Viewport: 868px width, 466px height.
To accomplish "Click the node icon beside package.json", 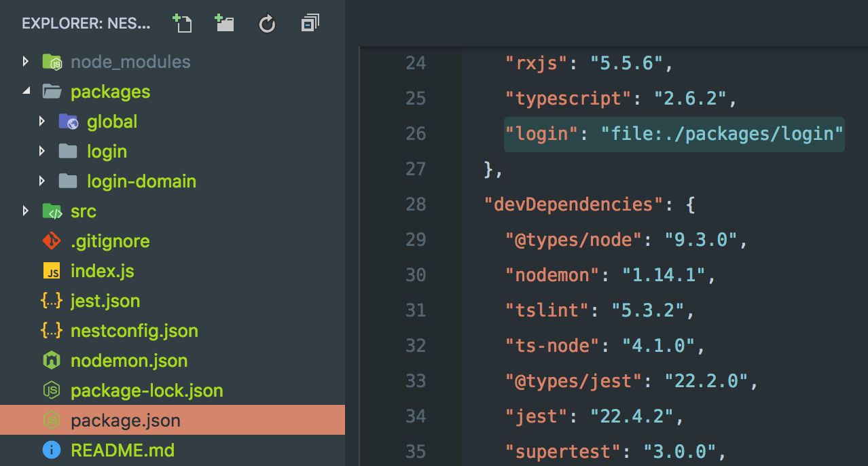I will click(52, 420).
